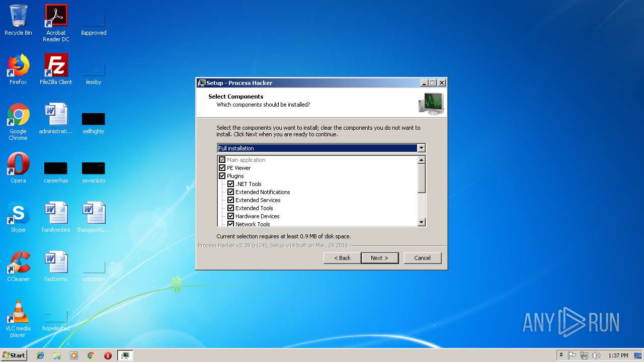Go back with the Back button
644x362 pixels.
(x=343, y=258)
